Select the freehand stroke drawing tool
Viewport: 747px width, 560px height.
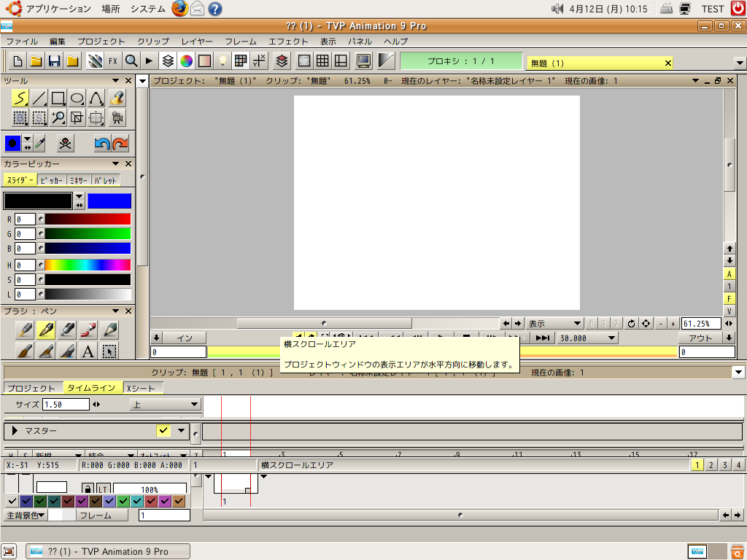pos(20,98)
